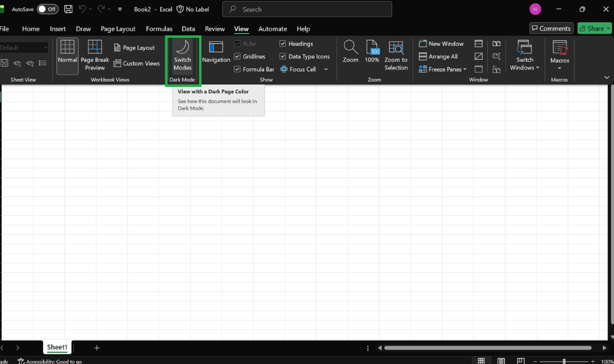Open the Macros dropdown
The image size is (614, 364).
click(x=559, y=56)
